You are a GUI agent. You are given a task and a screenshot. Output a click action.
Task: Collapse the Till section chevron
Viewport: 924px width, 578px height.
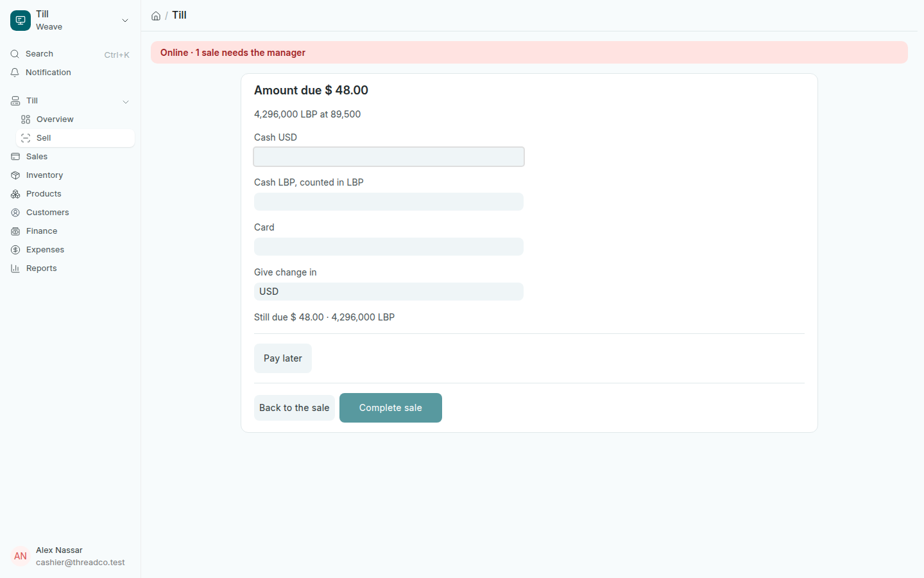tap(126, 101)
